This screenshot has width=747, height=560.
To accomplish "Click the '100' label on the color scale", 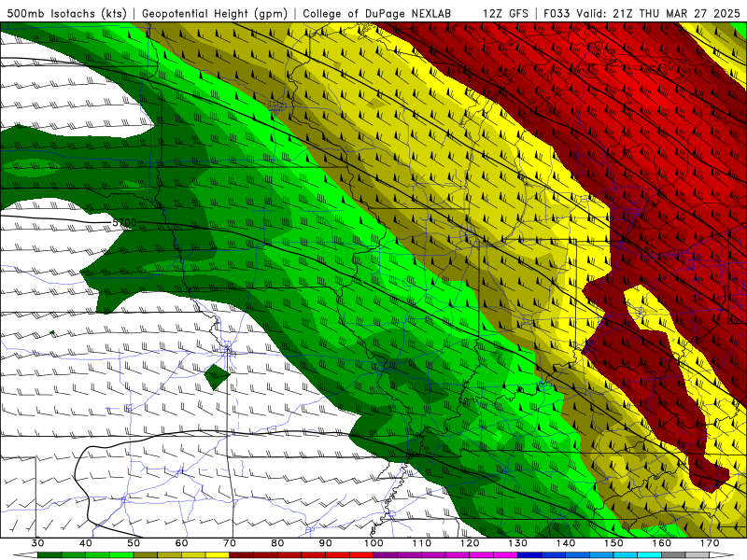I will tap(373, 543).
